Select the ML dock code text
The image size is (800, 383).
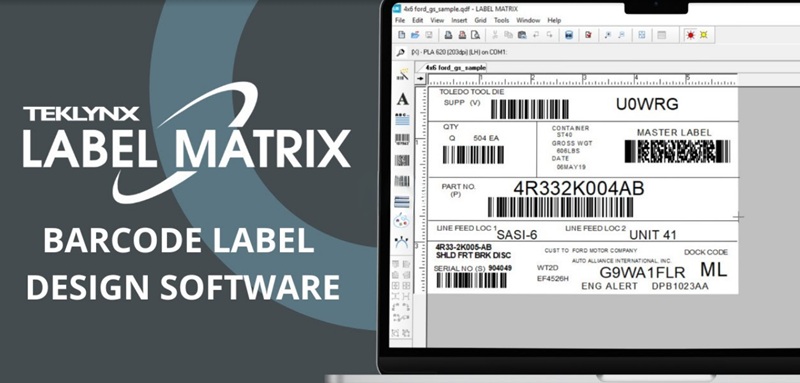[713, 269]
